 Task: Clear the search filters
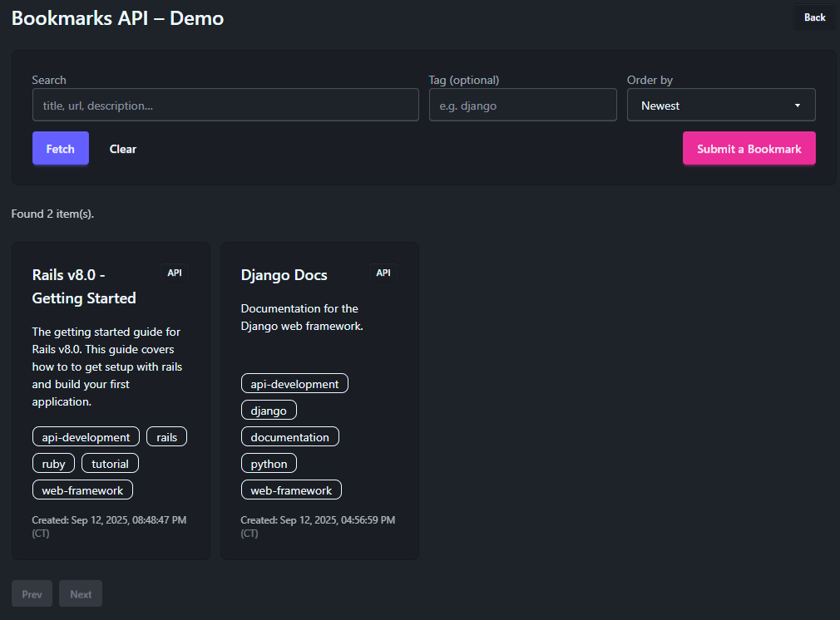pos(123,149)
